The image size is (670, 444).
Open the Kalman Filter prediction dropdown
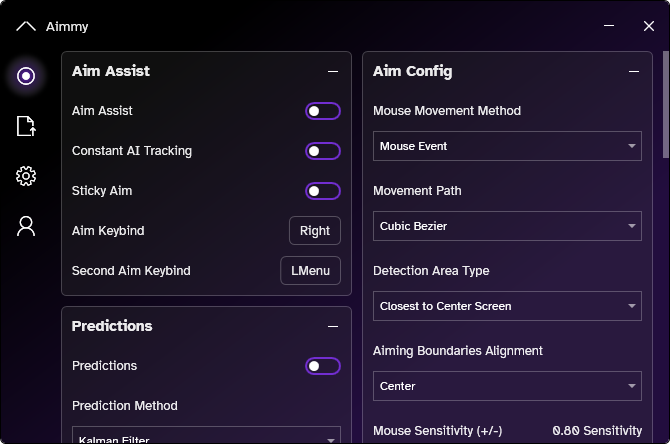point(206,435)
